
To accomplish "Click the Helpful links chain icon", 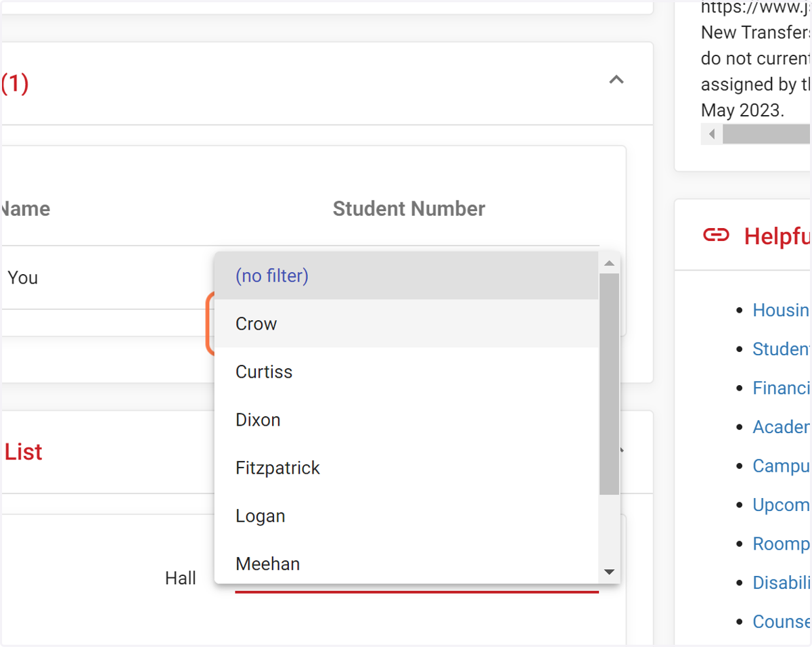I will [716, 235].
